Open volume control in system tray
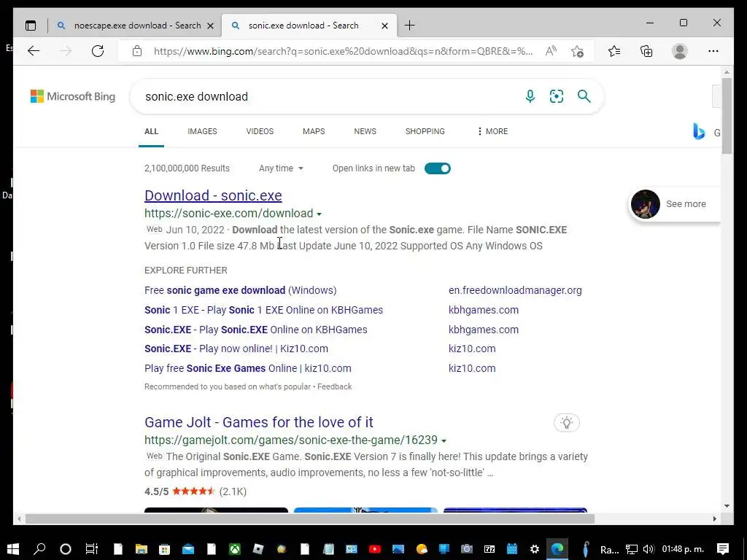The width and height of the screenshot is (747, 560). tap(648, 549)
